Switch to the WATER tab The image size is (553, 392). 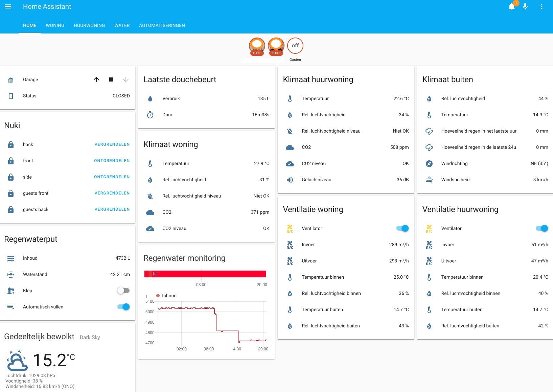122,25
